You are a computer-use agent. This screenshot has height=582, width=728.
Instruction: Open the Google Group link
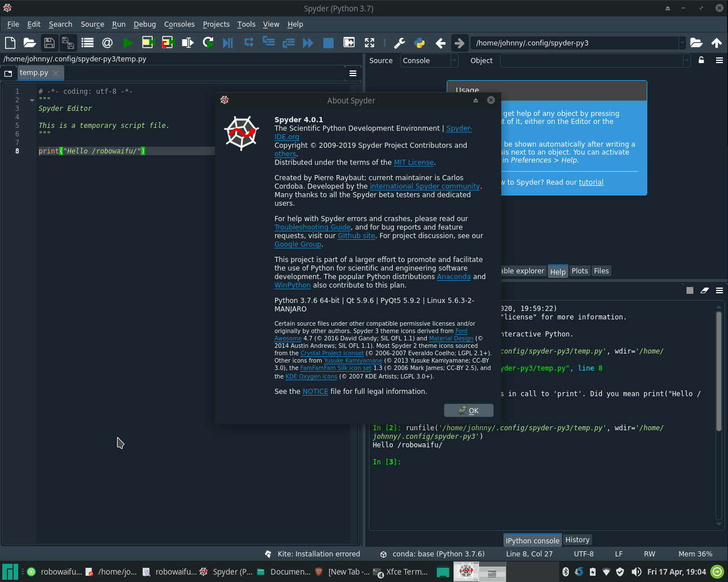[x=298, y=244]
